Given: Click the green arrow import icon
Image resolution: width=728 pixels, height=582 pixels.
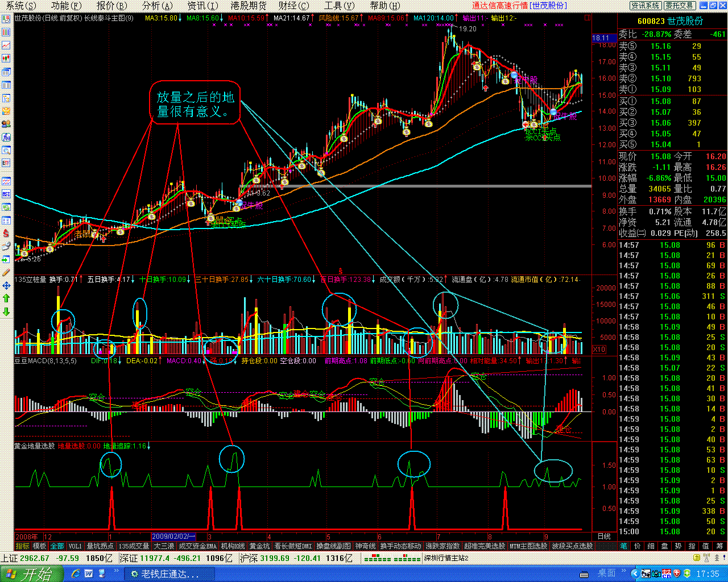Looking at the screenshot, I should coord(6,259).
